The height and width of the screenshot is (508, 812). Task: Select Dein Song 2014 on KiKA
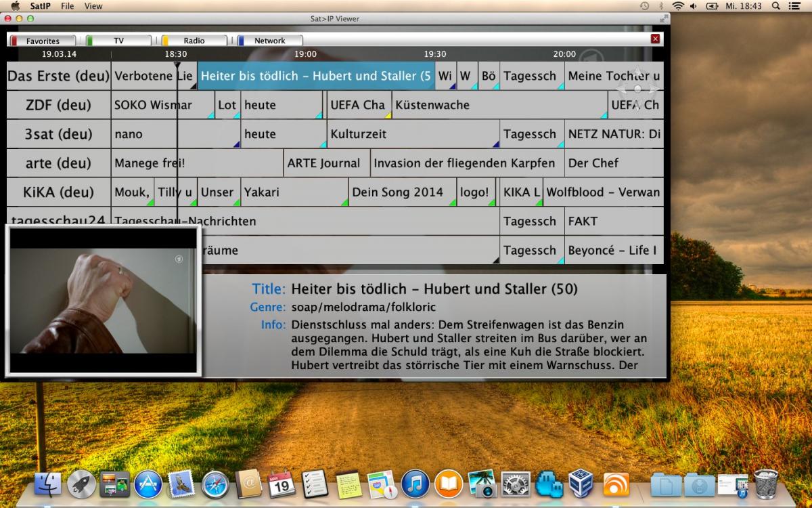coord(402,192)
